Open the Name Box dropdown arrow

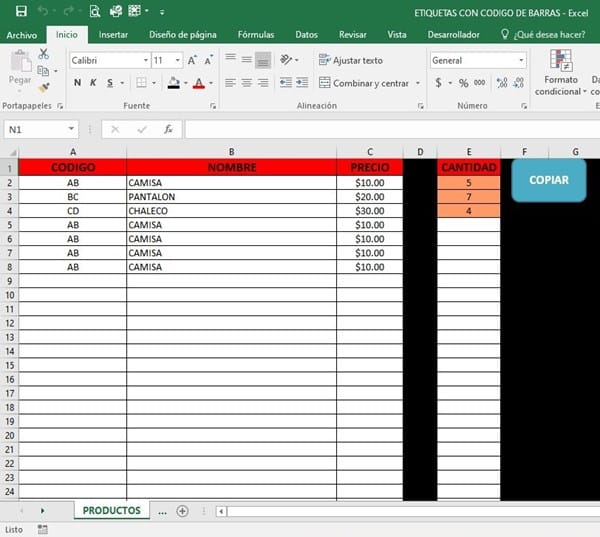[72, 129]
